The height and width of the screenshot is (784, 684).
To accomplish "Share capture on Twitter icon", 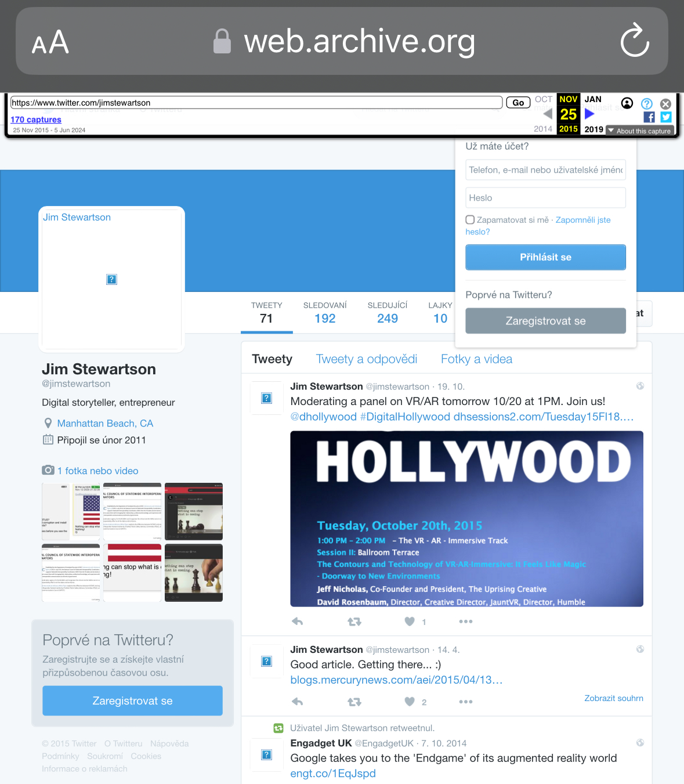I will click(666, 117).
